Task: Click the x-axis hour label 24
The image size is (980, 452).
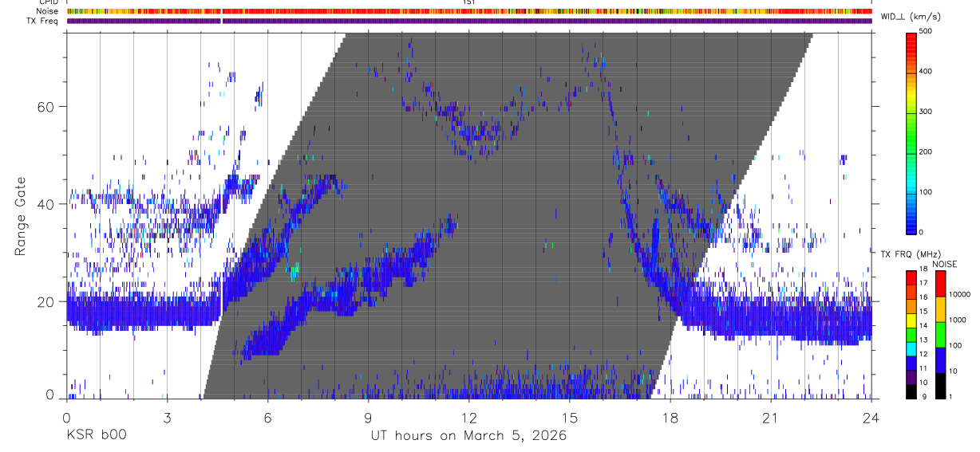Action: (871, 417)
